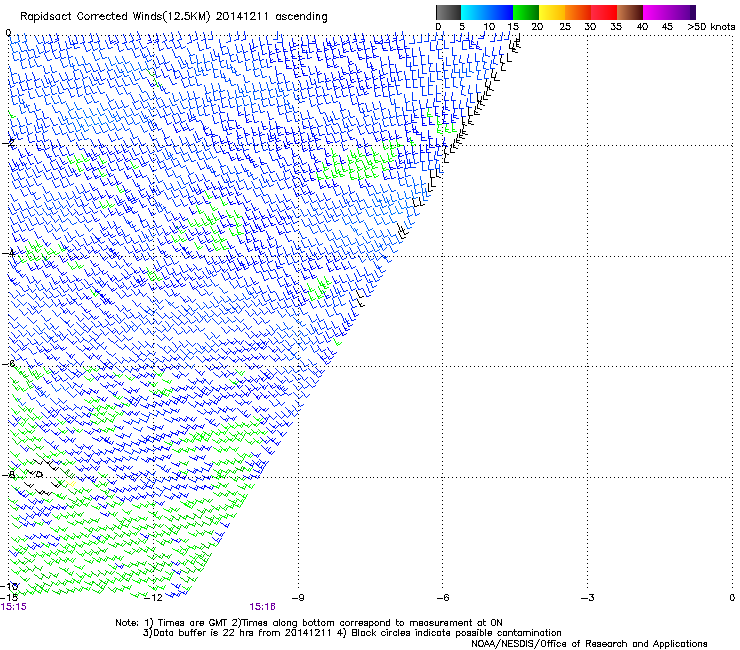Screen dimensions: 740x650
Task: Click the purple time label '15:16'
Action: click(x=262, y=607)
